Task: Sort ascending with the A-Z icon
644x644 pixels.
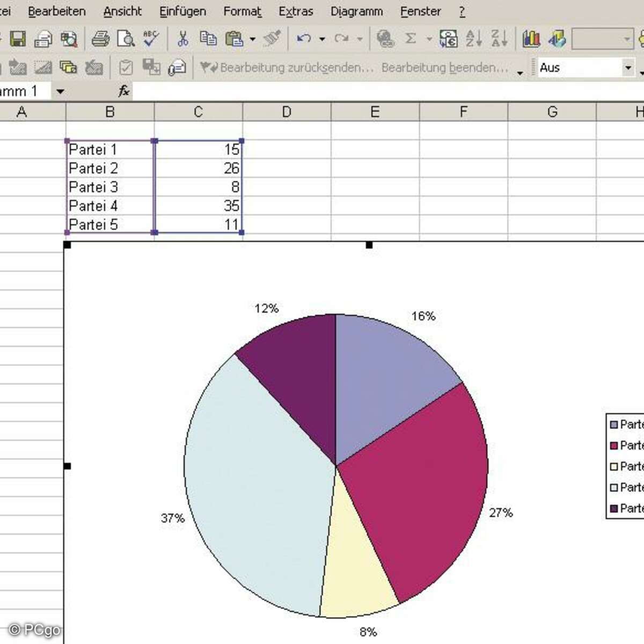Action: (x=473, y=39)
